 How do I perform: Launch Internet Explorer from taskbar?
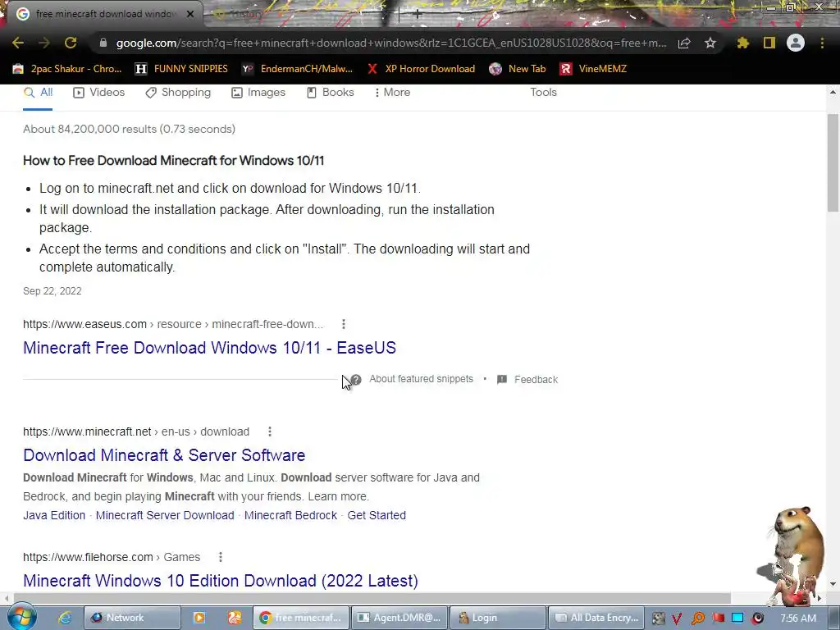coord(65,618)
